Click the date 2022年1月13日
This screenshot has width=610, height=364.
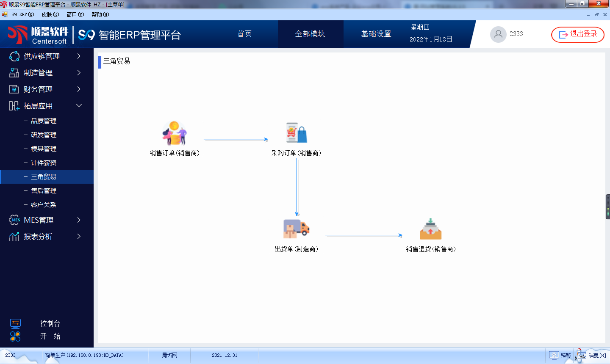(431, 39)
